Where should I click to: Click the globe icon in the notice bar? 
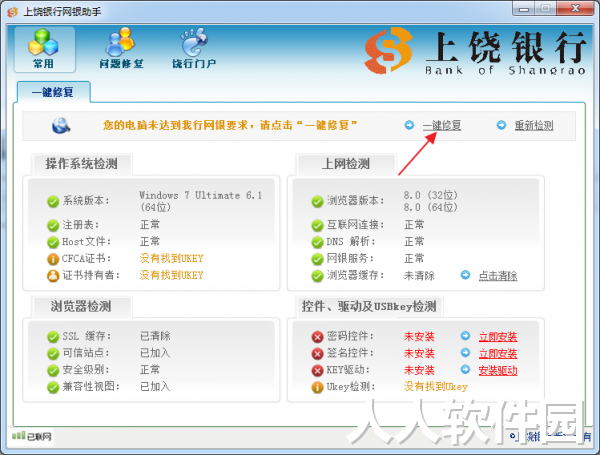tap(61, 125)
